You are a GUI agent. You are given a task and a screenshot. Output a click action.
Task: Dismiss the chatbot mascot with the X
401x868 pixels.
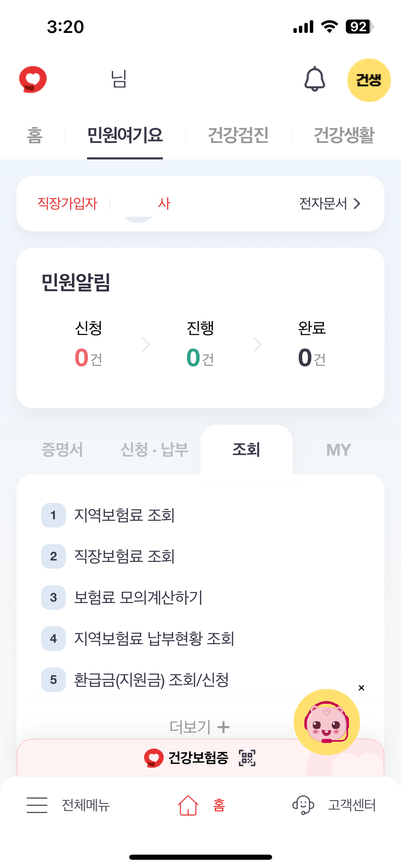pyautogui.click(x=361, y=688)
